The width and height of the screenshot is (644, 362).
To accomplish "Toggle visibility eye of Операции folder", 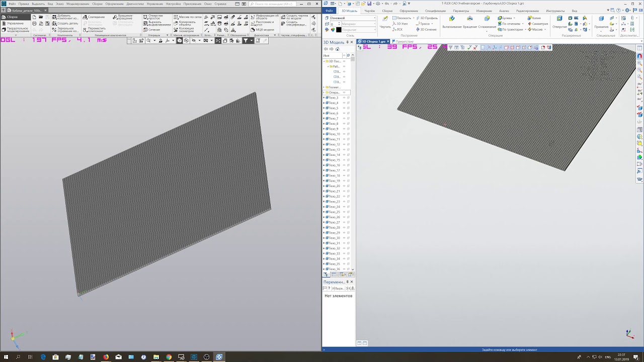I will tap(344, 93).
